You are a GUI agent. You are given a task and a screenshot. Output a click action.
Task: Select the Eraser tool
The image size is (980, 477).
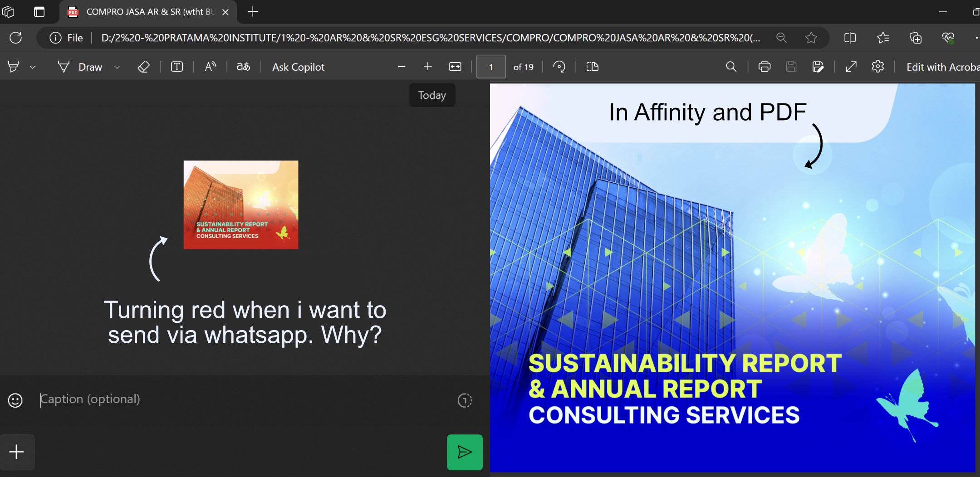pyautogui.click(x=144, y=67)
